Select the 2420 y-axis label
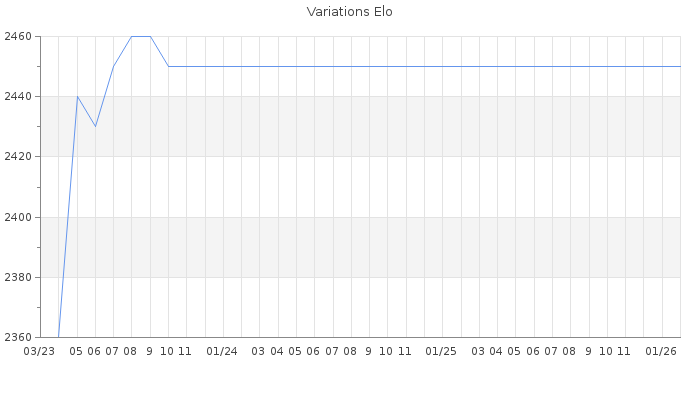The image size is (700, 400). click(x=19, y=157)
